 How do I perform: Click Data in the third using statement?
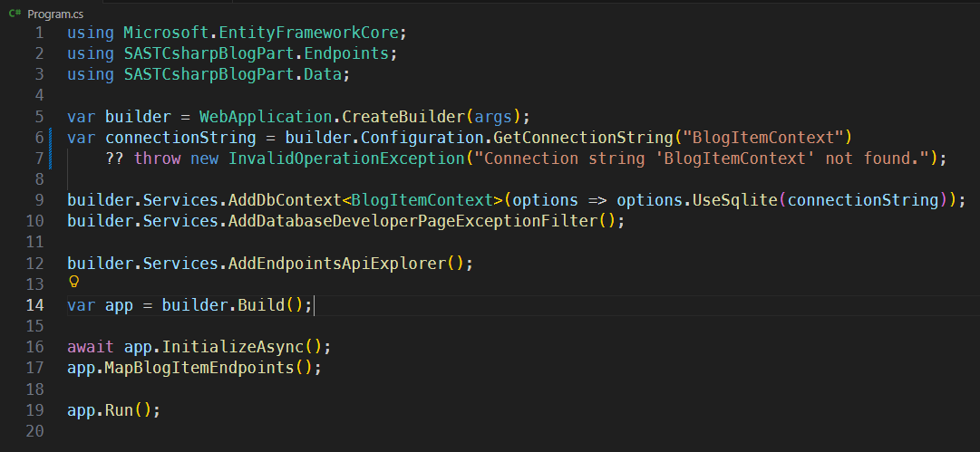point(322,74)
